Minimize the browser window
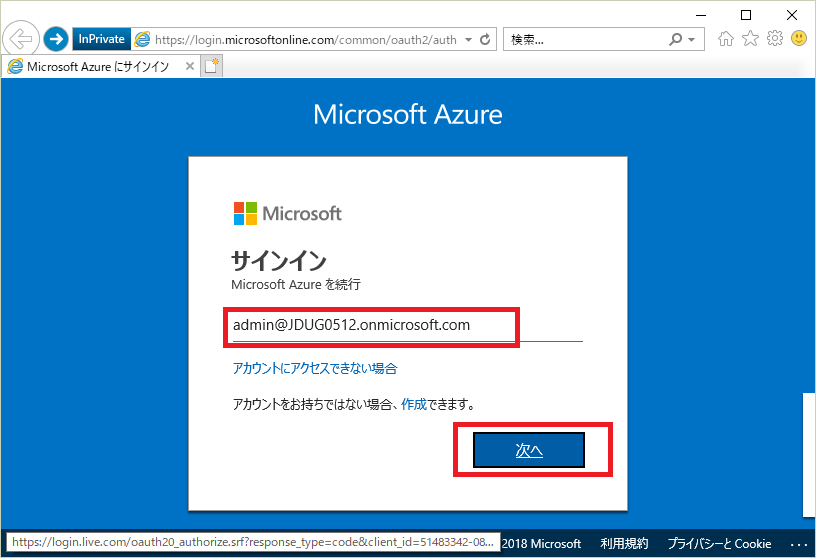The width and height of the screenshot is (816, 558). pyautogui.click(x=701, y=15)
